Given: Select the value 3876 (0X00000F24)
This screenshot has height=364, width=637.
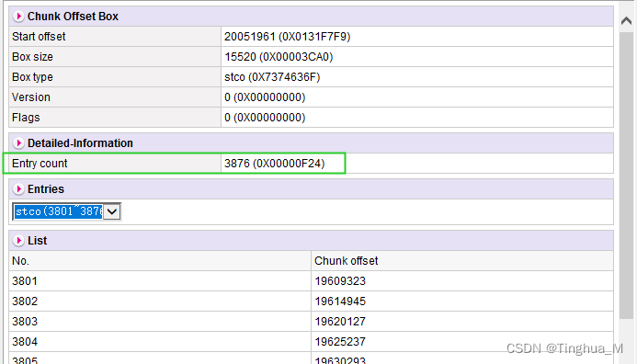Looking at the screenshot, I should pos(275,164).
